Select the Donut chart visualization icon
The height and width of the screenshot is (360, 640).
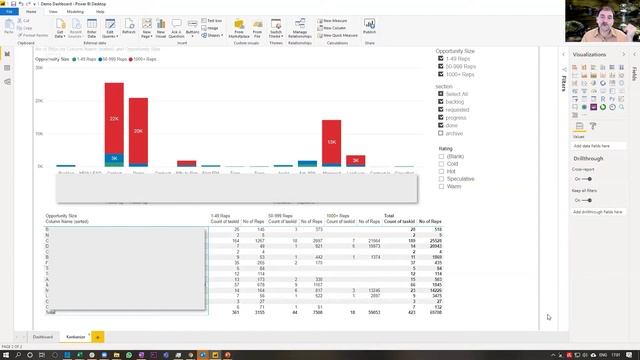[x=603, y=83]
